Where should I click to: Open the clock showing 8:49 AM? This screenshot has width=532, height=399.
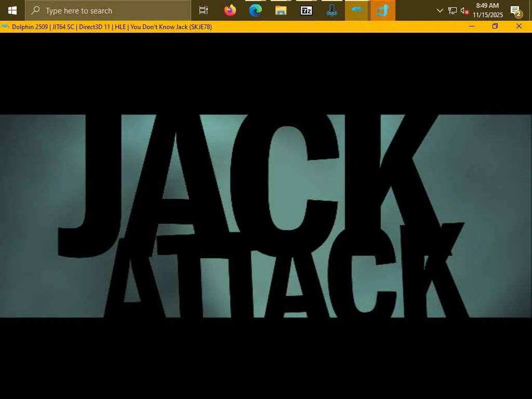487,10
